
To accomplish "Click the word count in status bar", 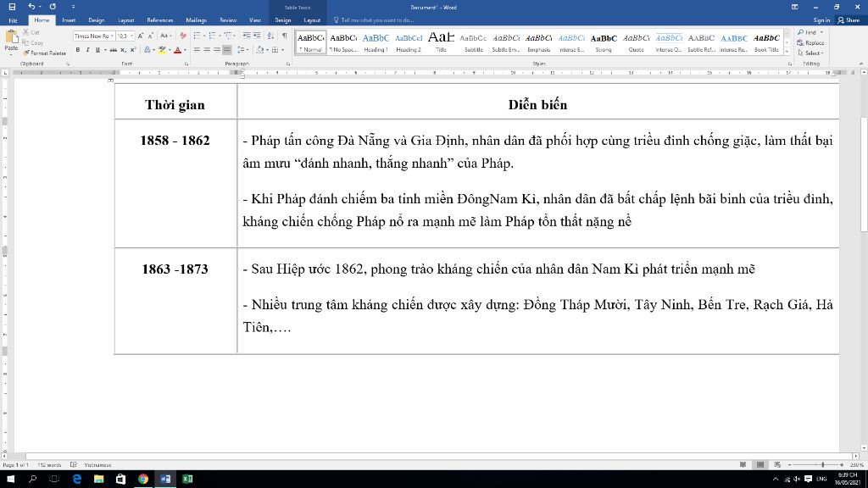I will coord(49,465).
